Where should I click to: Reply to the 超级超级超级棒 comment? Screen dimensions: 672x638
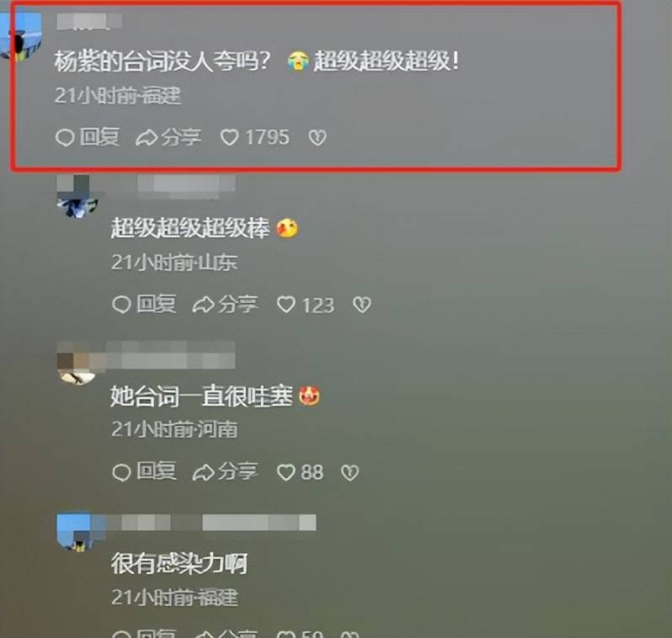tap(144, 305)
